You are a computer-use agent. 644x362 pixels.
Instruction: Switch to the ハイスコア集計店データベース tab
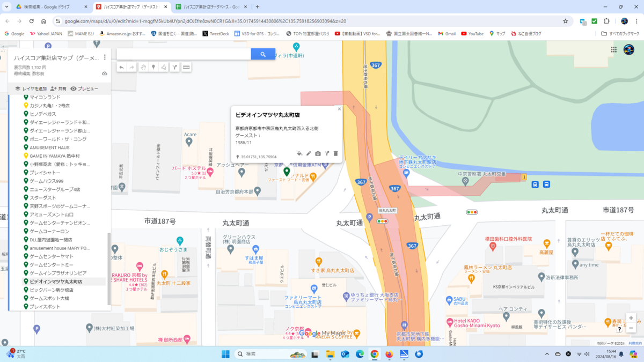point(211,7)
